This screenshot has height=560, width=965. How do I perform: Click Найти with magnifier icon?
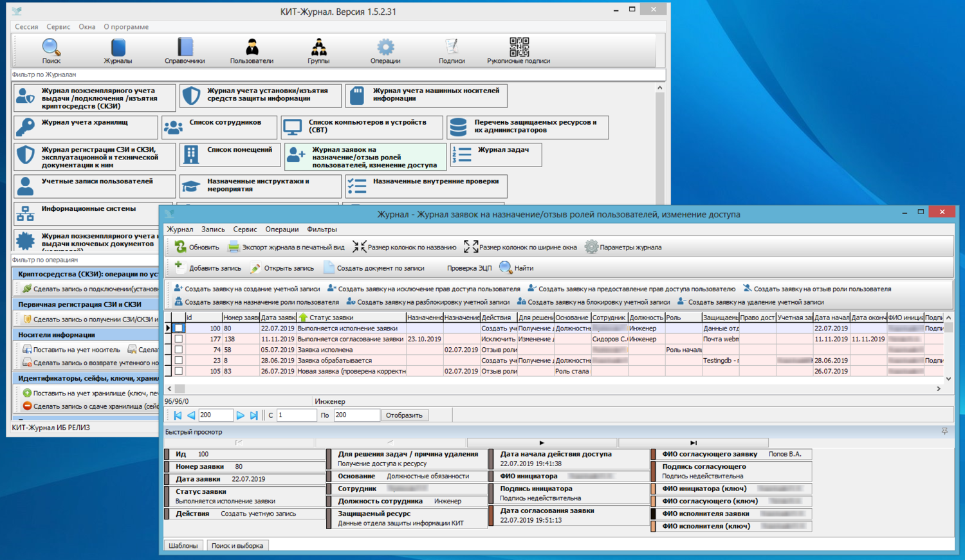(x=517, y=268)
